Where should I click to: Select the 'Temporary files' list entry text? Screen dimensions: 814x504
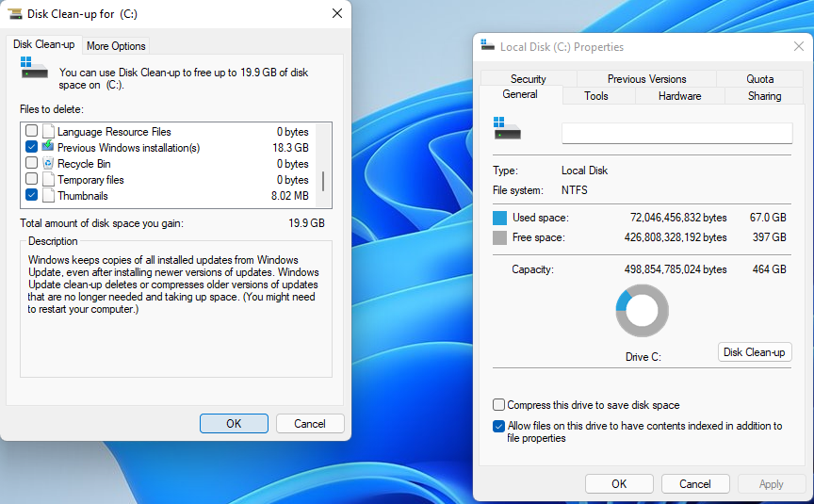pos(90,180)
